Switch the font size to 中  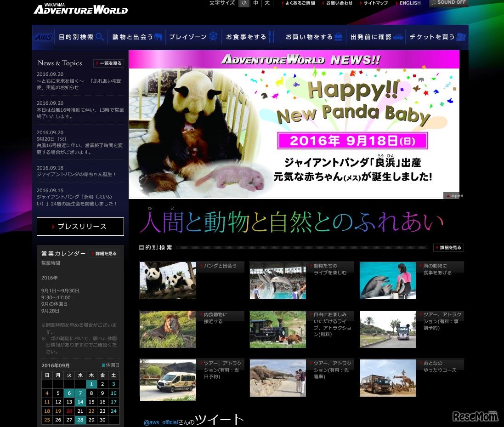click(256, 3)
